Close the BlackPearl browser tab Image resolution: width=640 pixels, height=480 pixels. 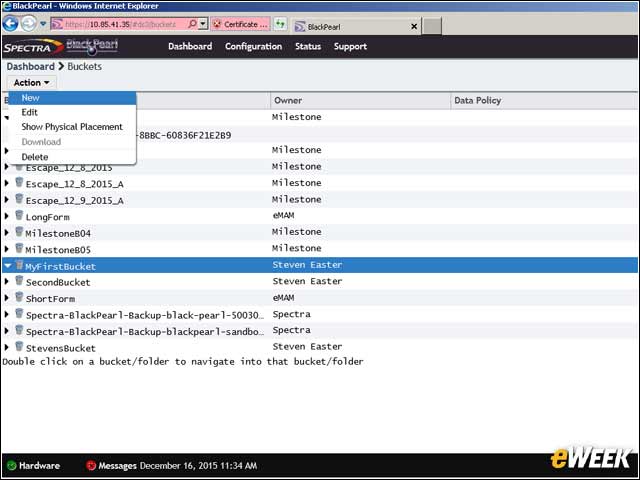coord(414,27)
